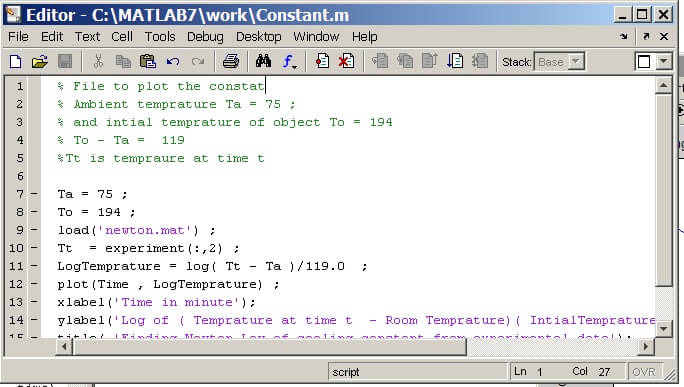Click the debug Step In icon
The width and height of the screenshot is (684, 387).
[405, 62]
